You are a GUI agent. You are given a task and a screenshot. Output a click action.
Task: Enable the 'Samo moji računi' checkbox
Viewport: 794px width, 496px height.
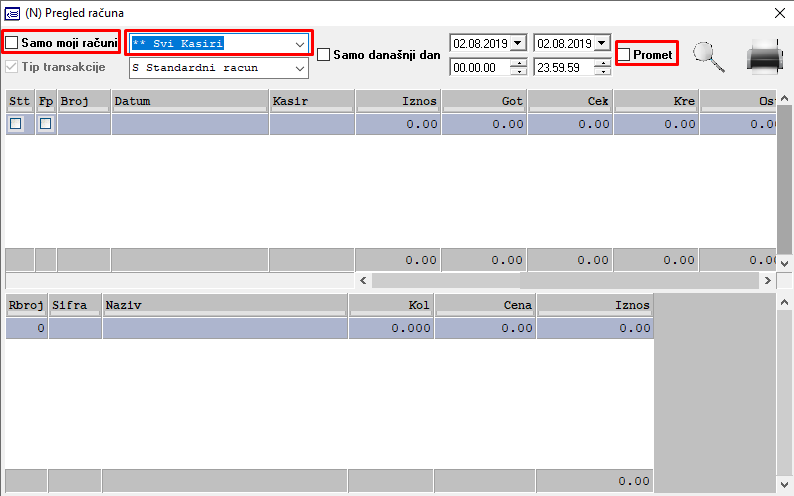tap(12, 43)
